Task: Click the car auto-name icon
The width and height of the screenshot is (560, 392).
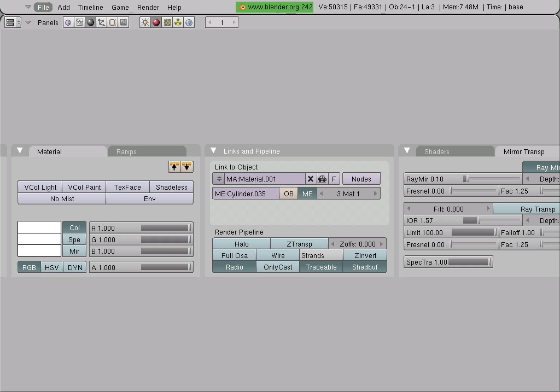Action: tap(322, 179)
